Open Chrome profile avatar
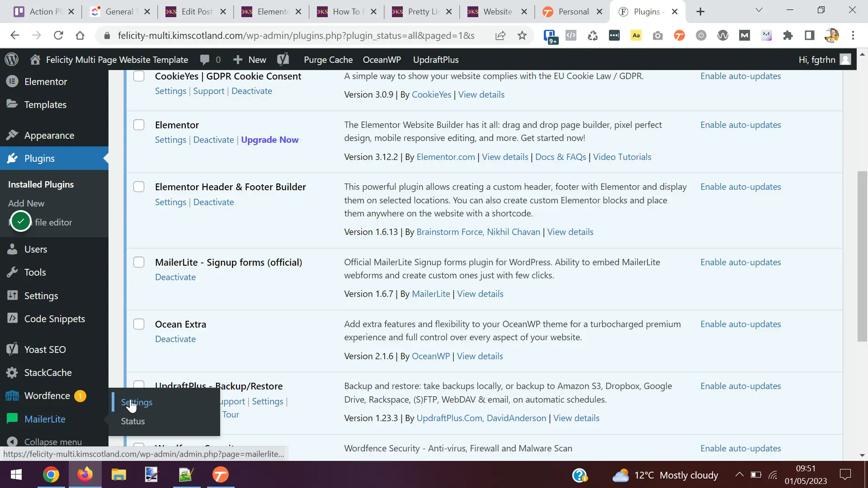Viewport: 868px width, 488px height. click(831, 35)
